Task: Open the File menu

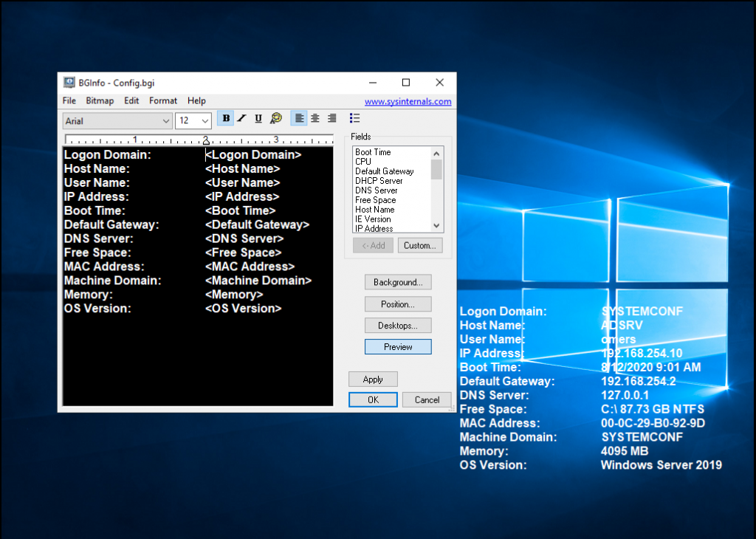Action: point(69,100)
